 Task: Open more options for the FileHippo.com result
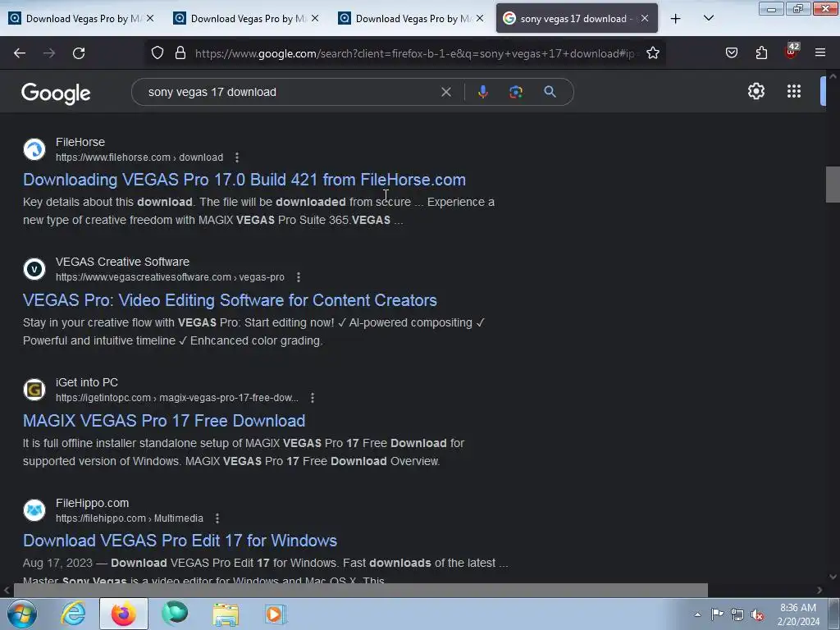217,518
